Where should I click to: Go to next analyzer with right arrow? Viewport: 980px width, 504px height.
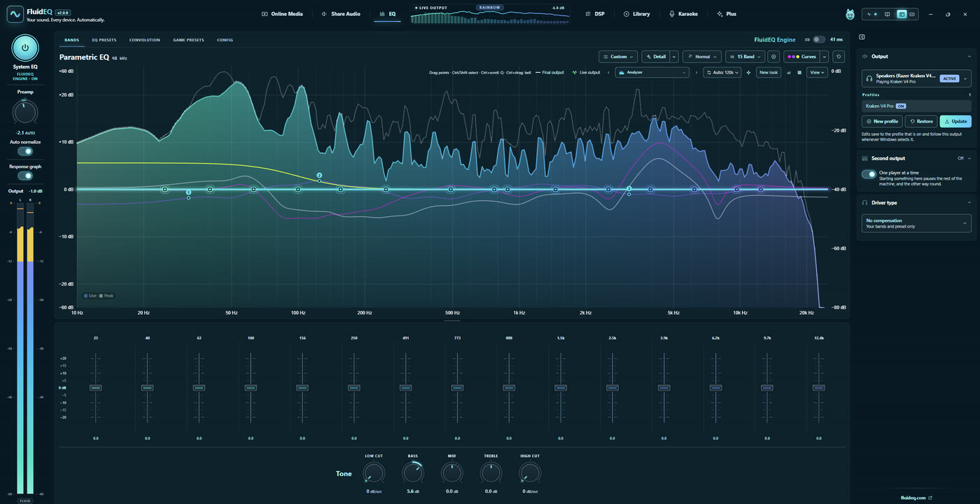(696, 72)
